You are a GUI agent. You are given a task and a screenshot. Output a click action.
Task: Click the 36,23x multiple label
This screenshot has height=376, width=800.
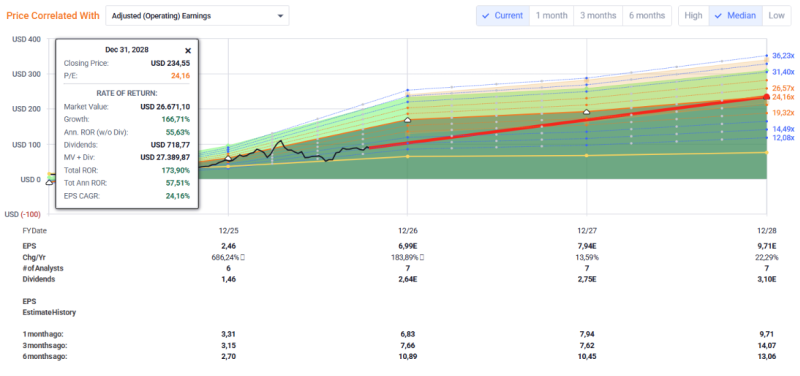pyautogui.click(x=783, y=56)
